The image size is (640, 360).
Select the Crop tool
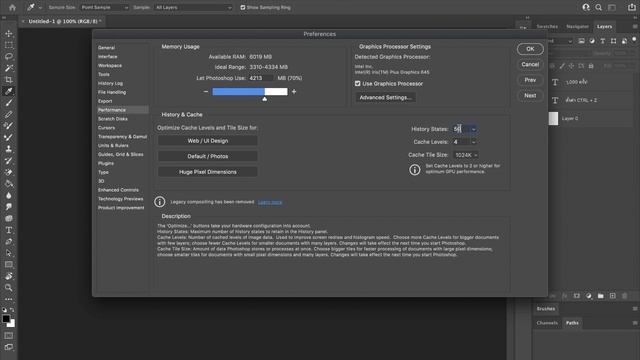click(x=9, y=80)
